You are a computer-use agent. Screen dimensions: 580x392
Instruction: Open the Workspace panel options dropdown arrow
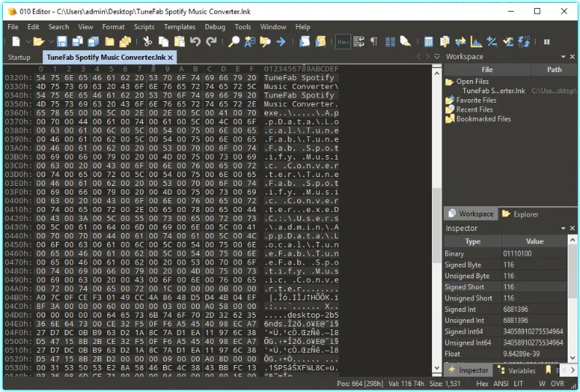coord(563,57)
